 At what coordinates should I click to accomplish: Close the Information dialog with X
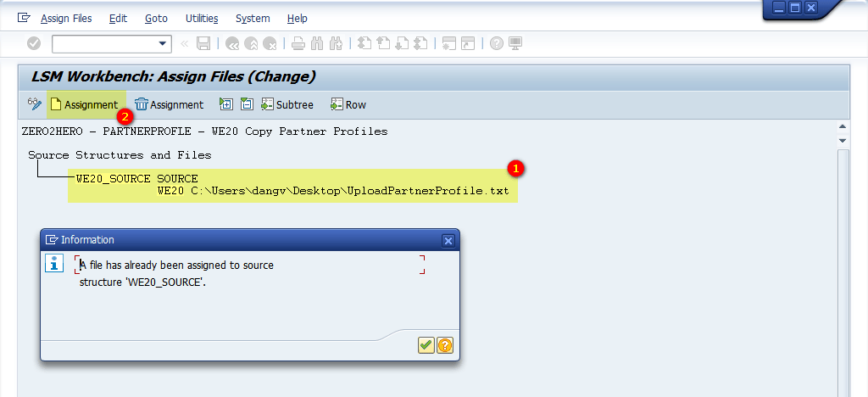pyautogui.click(x=448, y=240)
